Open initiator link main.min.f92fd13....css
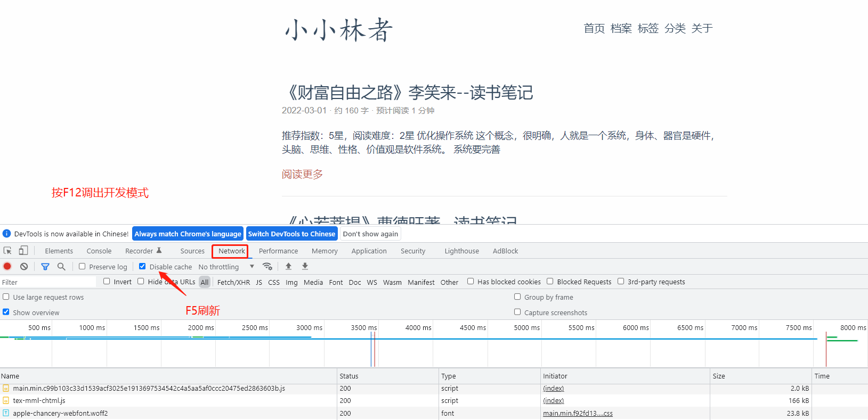Screen dimensions: 868x420 578,413
